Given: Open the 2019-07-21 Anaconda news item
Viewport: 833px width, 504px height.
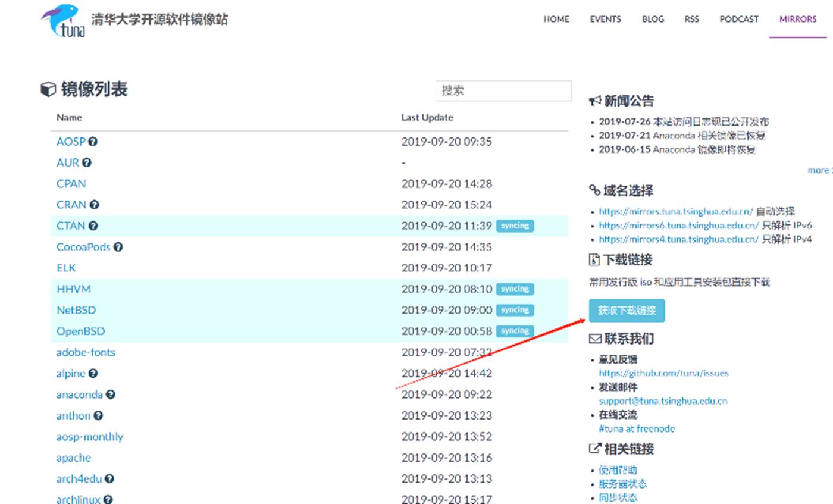Looking at the screenshot, I should [682, 136].
